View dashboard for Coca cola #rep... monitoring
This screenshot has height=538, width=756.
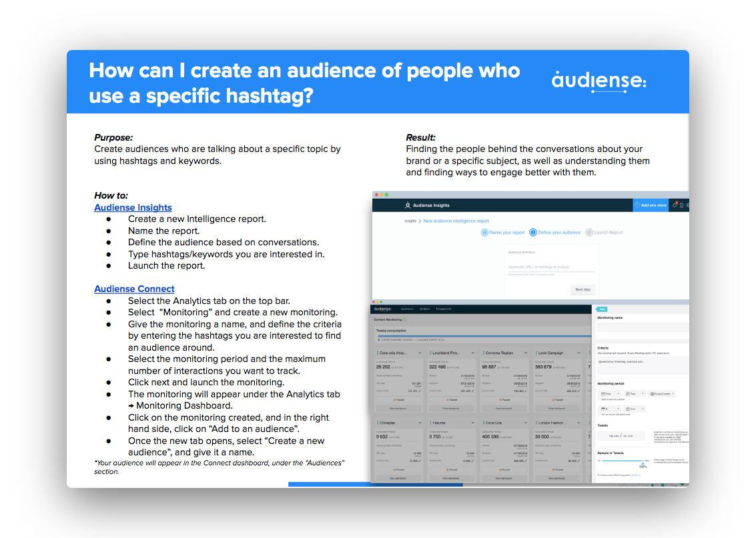tap(399, 409)
